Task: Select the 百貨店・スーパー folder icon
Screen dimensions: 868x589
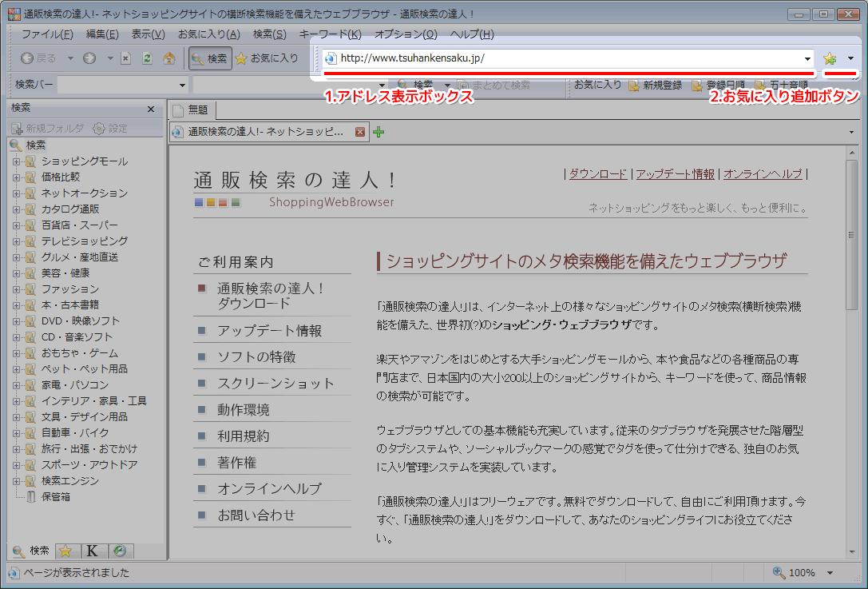Action: click(x=30, y=225)
